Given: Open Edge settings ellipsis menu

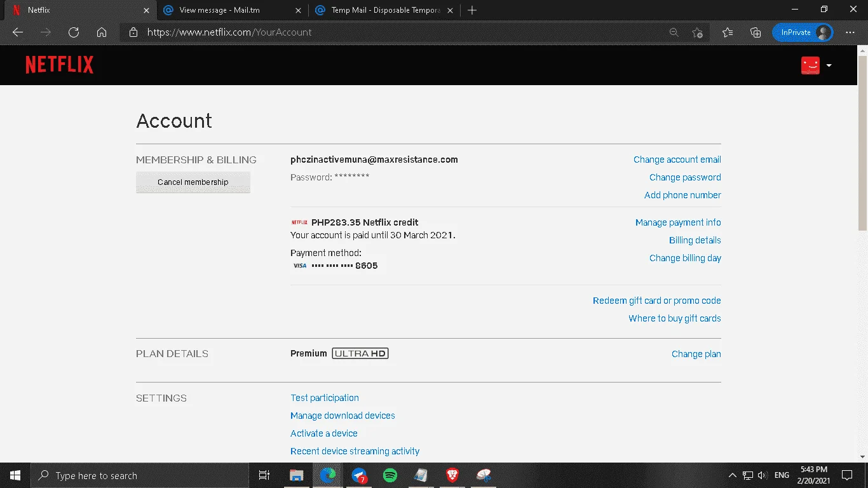Looking at the screenshot, I should [850, 32].
